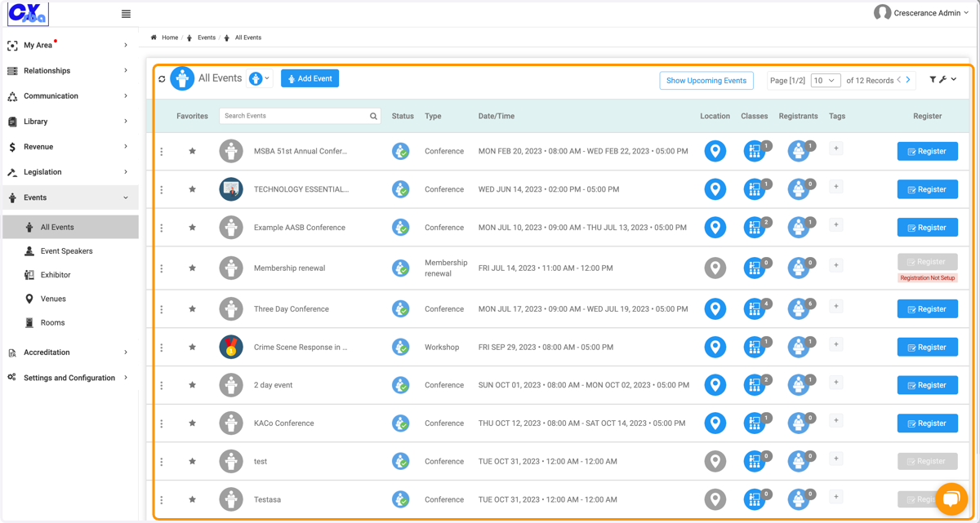
Task: Go to next page arrow in pagination
Action: (x=908, y=80)
